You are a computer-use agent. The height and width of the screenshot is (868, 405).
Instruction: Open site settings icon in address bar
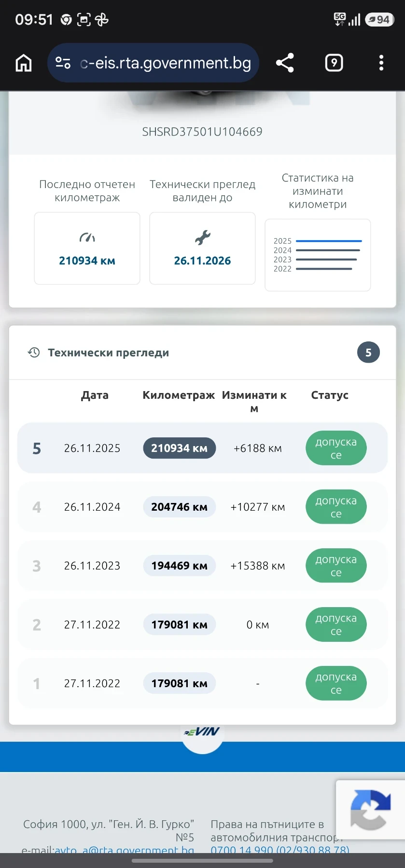(x=63, y=63)
